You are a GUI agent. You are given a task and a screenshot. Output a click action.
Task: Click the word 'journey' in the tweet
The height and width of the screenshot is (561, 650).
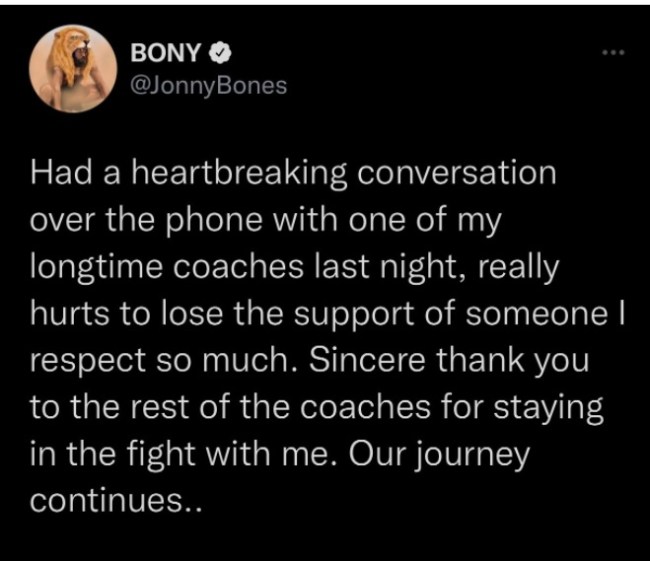click(x=486, y=453)
